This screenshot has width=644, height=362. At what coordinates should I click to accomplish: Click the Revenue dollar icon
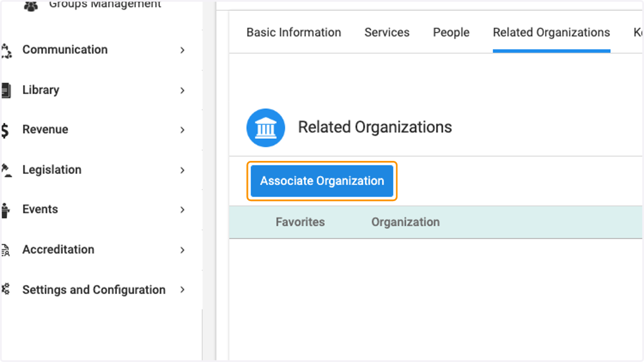(x=5, y=130)
